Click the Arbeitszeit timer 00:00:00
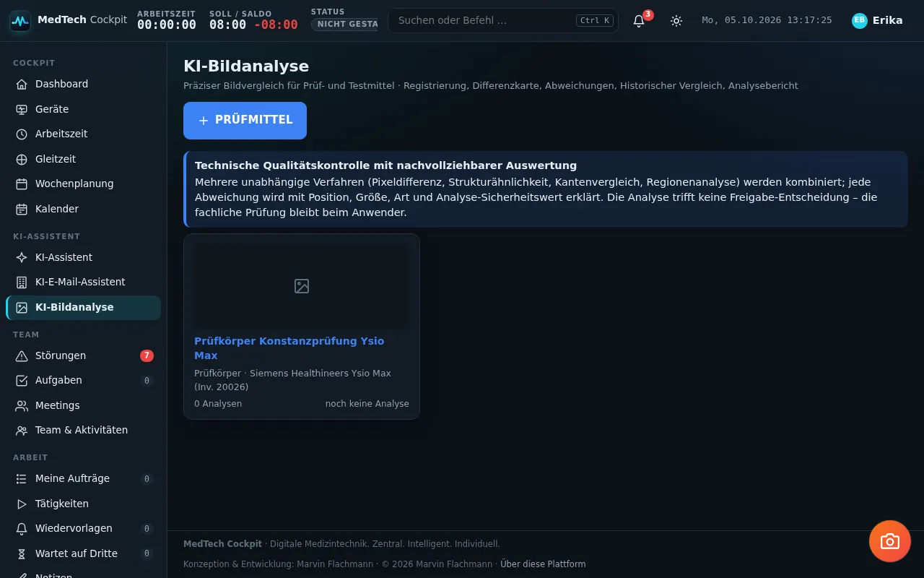 pos(167,25)
